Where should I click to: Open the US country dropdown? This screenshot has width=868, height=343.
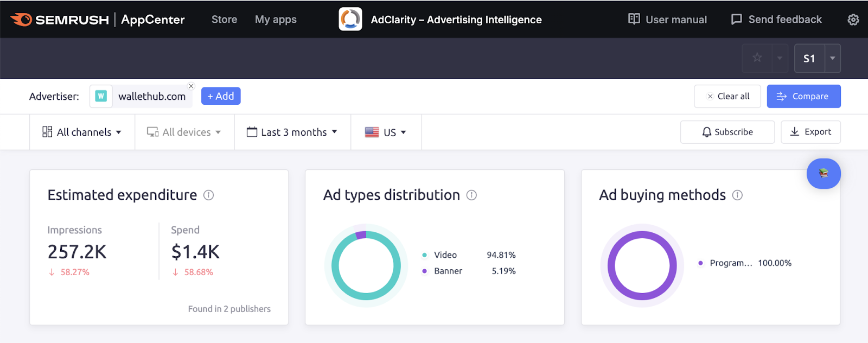(x=386, y=132)
